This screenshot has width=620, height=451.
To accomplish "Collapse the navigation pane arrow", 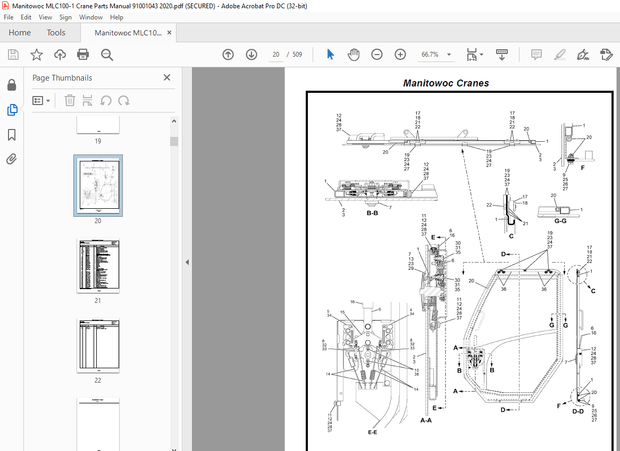I will 187,262.
